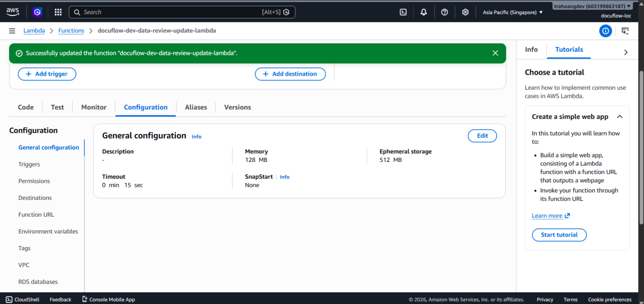This screenshot has height=304, width=644.
Task: Open RDS databases configuration section
Action: (x=38, y=282)
